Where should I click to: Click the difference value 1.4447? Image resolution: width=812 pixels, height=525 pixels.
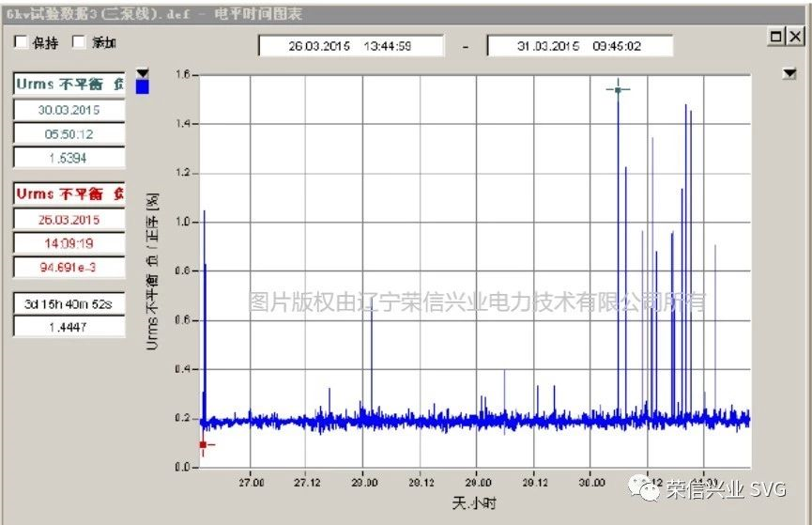(69, 327)
